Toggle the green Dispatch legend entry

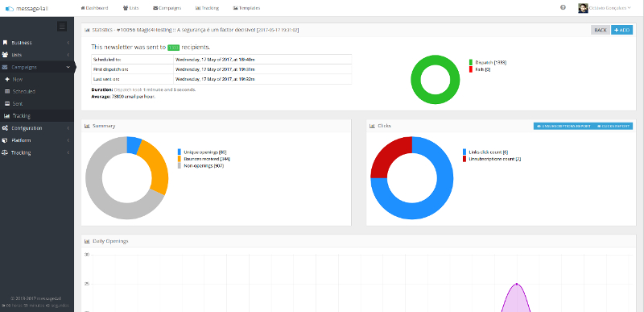click(488, 63)
